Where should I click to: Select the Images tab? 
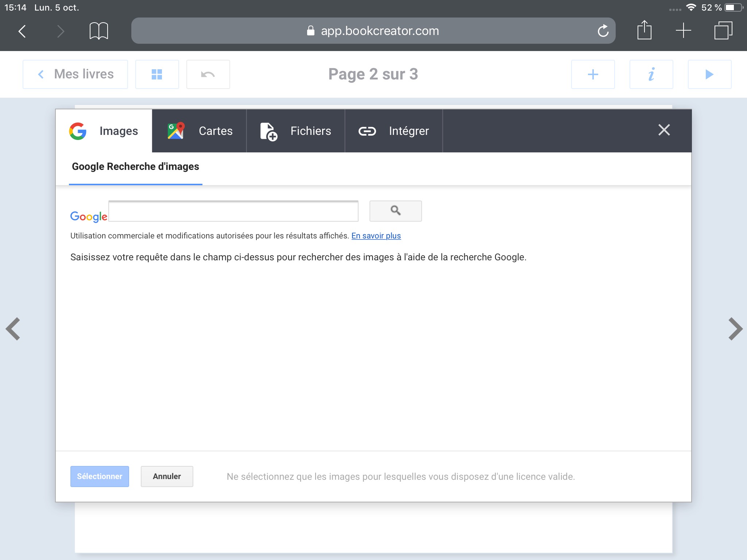coord(104,131)
